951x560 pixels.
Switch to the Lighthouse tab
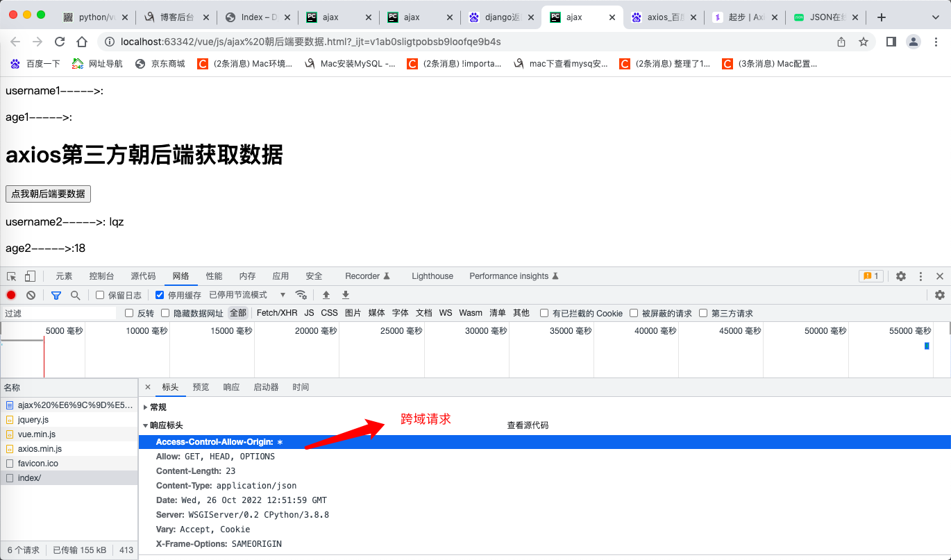click(x=432, y=276)
